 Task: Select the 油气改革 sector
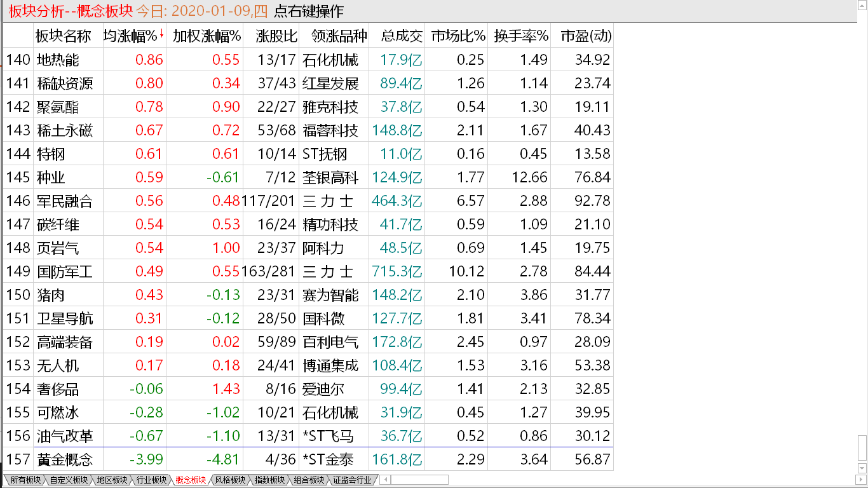pyautogui.click(x=65, y=436)
